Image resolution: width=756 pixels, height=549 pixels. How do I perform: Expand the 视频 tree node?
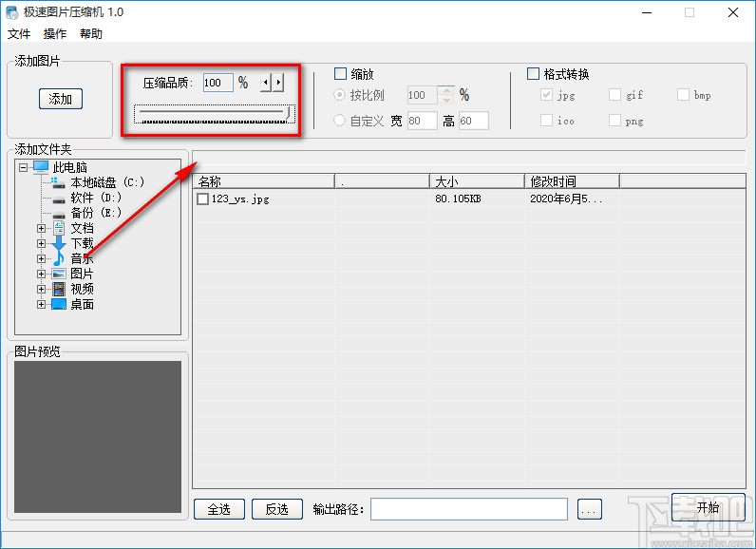pyautogui.click(x=42, y=289)
